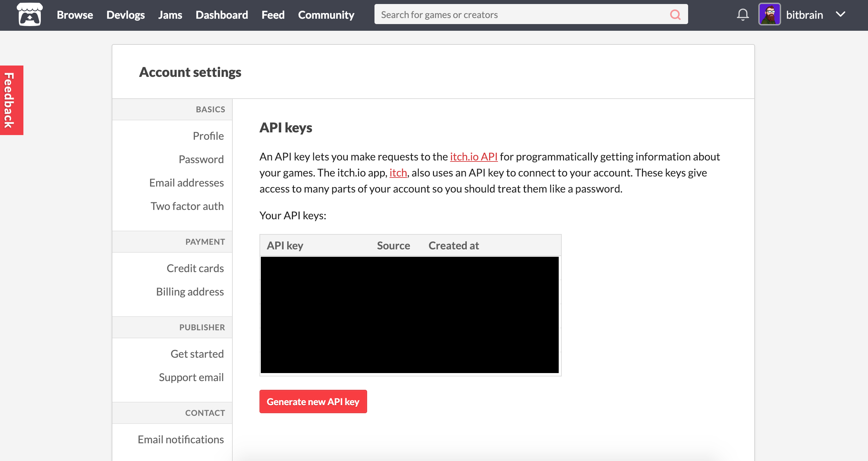The width and height of the screenshot is (868, 461).
Task: Click the bitbrain user avatar icon
Action: (x=769, y=14)
